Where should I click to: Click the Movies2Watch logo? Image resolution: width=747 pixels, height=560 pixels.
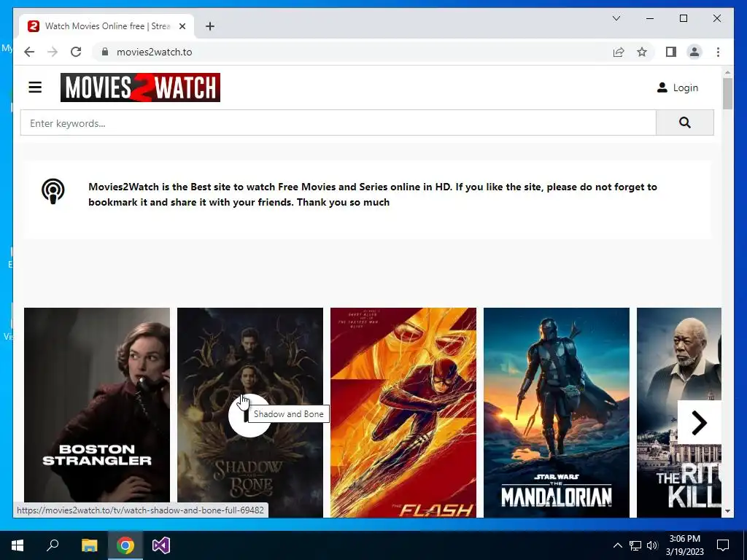pos(140,87)
